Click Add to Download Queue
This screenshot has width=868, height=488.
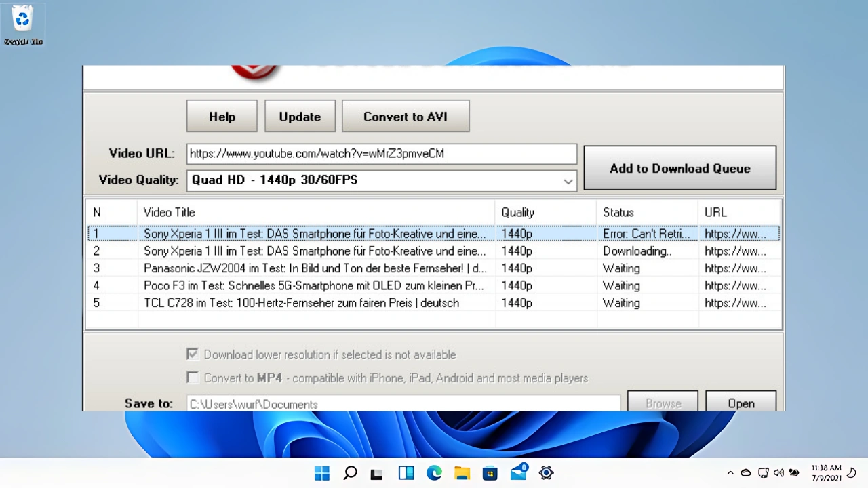point(680,168)
